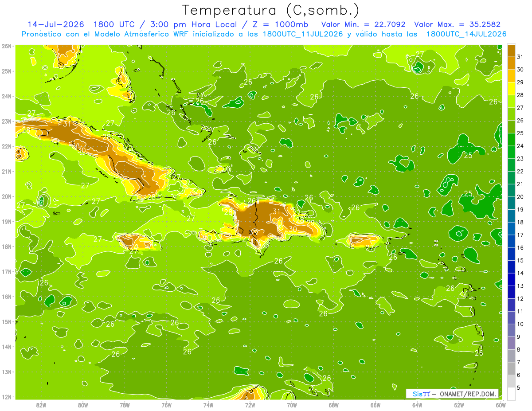This screenshot has height=411, width=532.
Task: Pick legend swatch between 12 and 13
Action: click(511, 292)
